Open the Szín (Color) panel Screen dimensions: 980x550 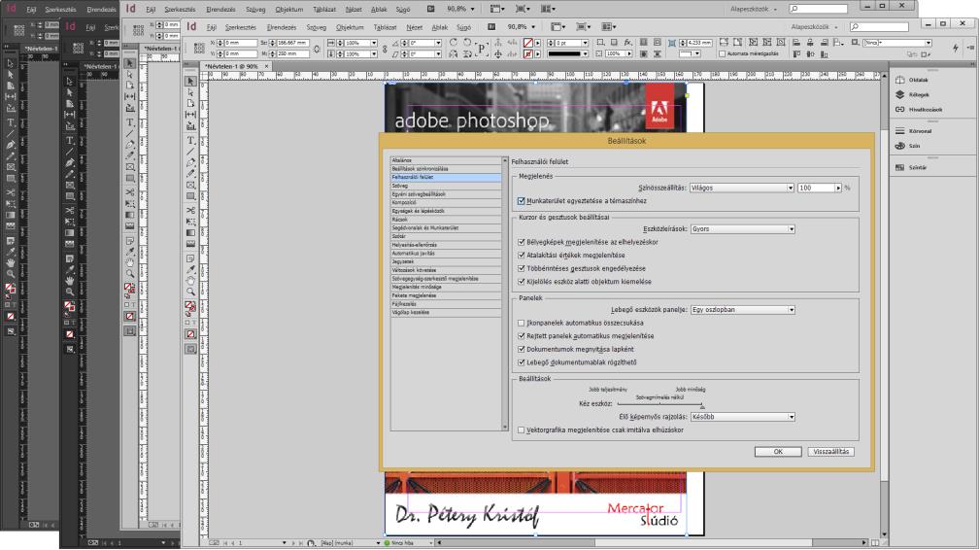(907, 146)
